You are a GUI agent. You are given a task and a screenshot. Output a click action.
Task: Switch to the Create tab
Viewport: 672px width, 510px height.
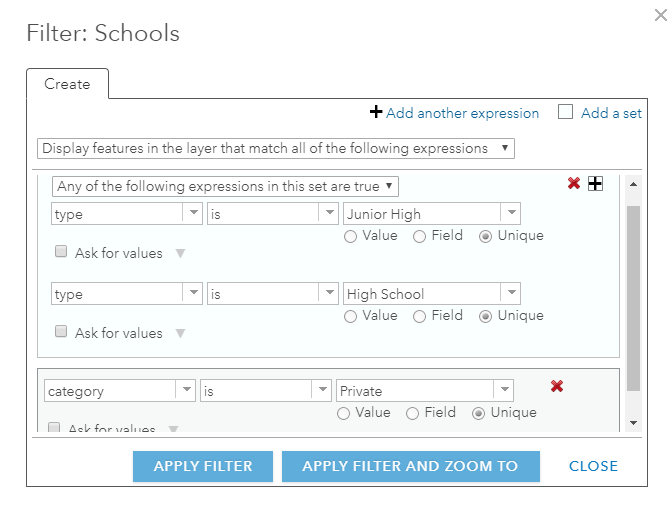(x=67, y=84)
